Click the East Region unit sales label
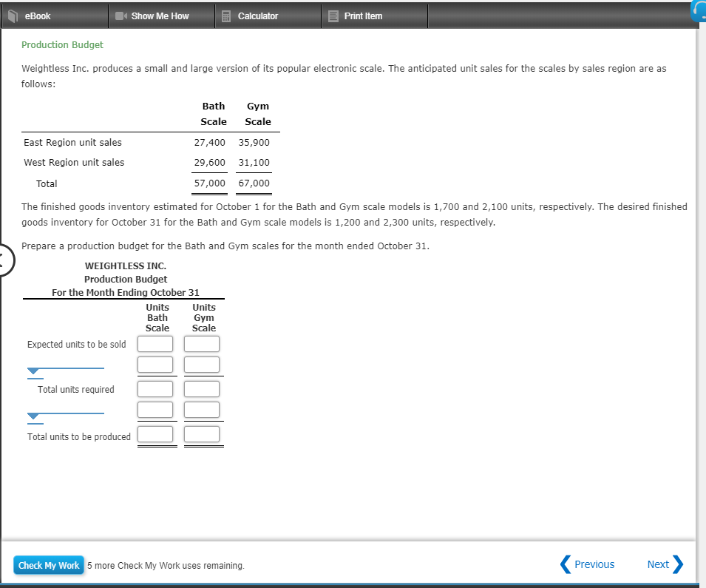Viewport: 706px width, 588px height. (x=72, y=143)
